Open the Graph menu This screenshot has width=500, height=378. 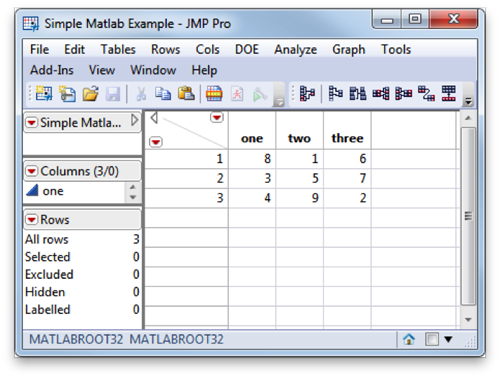[349, 50]
